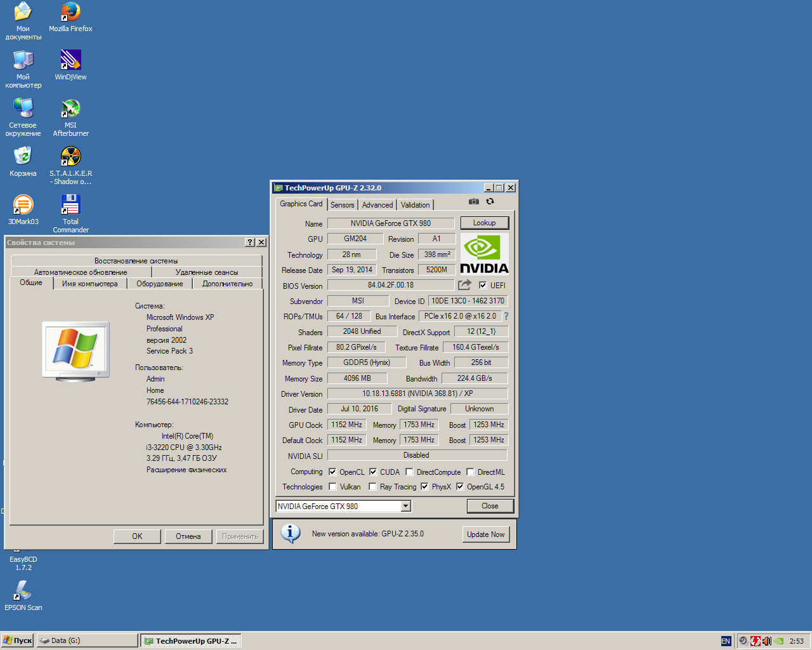Open the Автоматическое обновление tab
Screen dimensions: 812x650
pos(81,272)
